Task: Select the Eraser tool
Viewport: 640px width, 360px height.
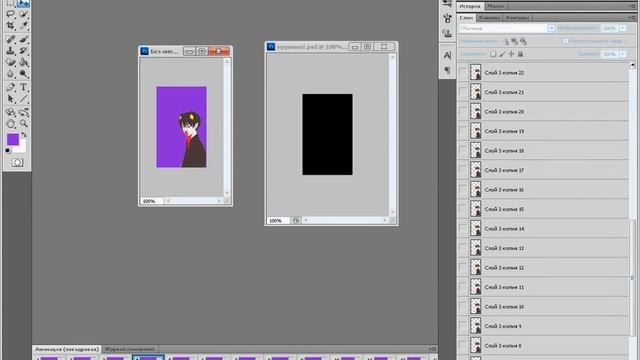Action: click(11, 62)
